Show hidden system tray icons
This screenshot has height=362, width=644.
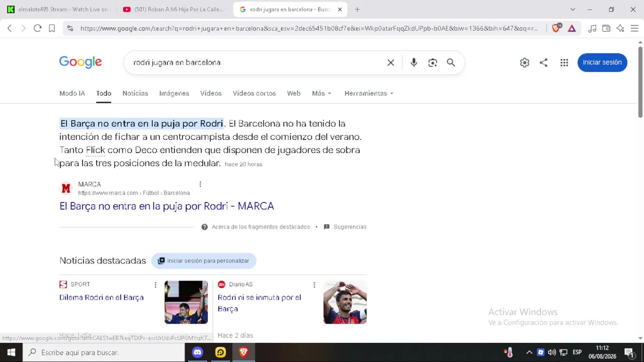529,352
